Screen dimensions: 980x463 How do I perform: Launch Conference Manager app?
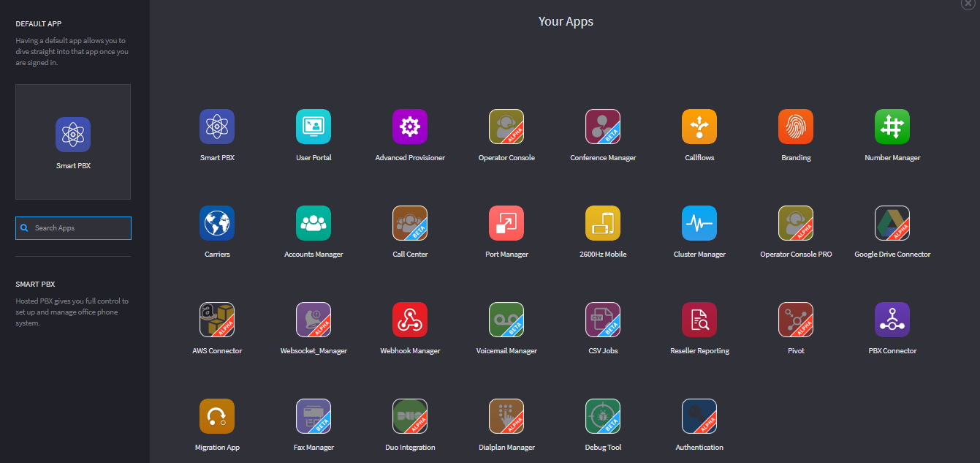(603, 127)
